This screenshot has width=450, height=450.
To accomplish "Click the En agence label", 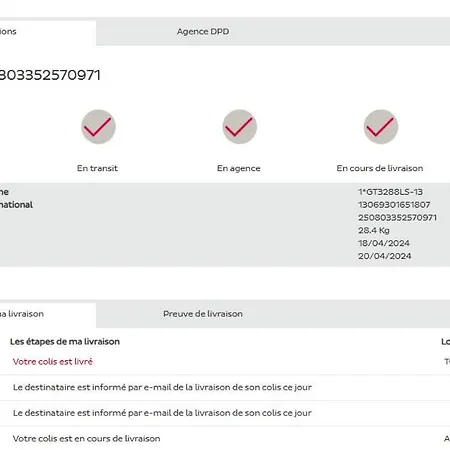I will [239, 168].
